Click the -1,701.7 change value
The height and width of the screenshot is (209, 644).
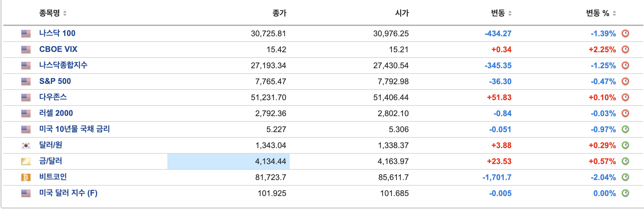coord(497,177)
